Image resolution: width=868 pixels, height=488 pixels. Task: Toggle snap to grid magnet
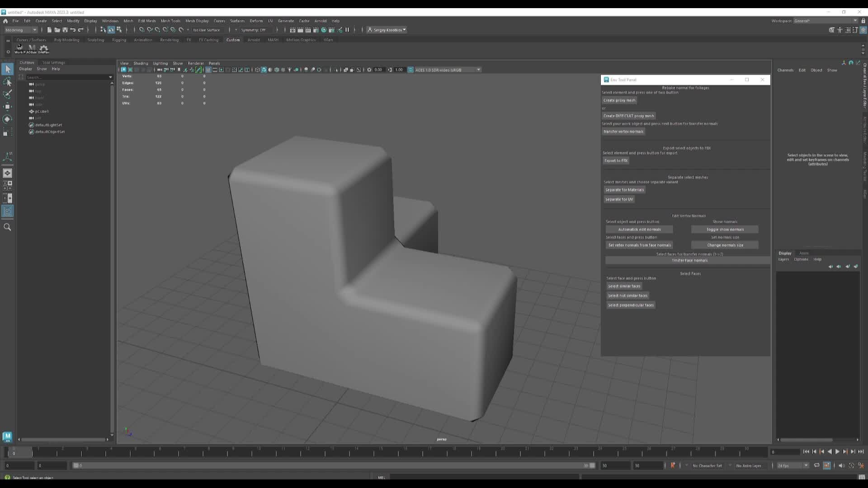142,30
